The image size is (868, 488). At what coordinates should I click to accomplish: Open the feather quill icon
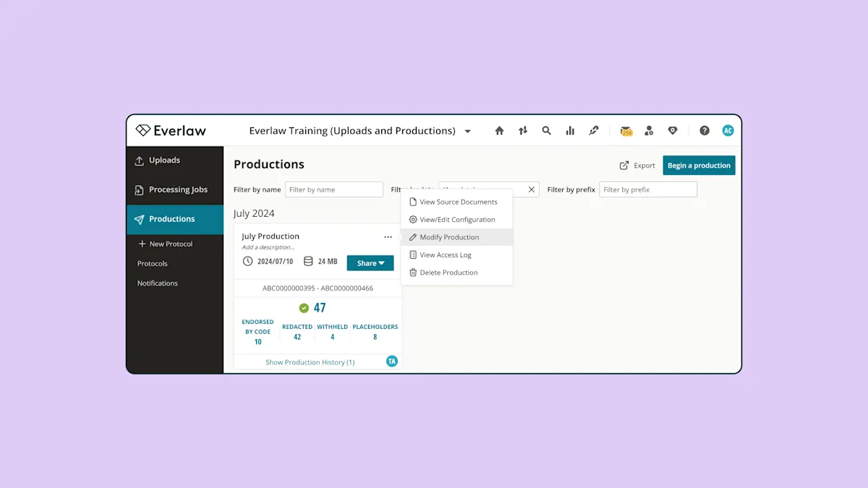coord(594,131)
